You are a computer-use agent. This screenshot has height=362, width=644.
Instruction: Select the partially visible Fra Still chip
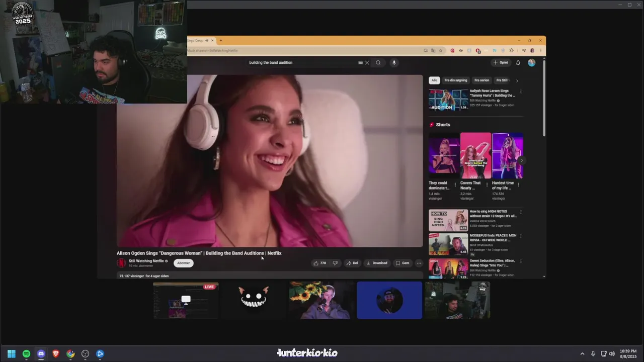[502, 80]
